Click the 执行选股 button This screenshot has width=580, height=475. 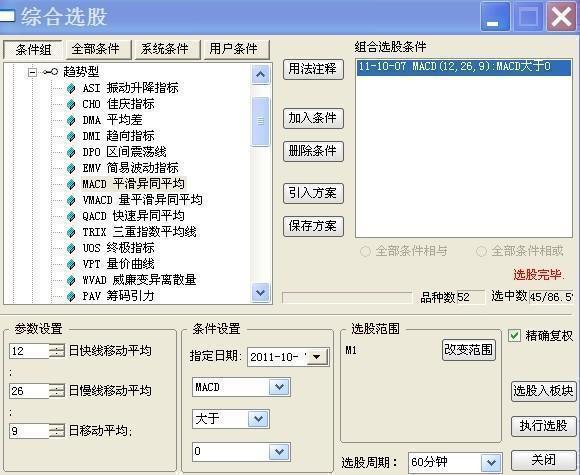click(x=543, y=426)
